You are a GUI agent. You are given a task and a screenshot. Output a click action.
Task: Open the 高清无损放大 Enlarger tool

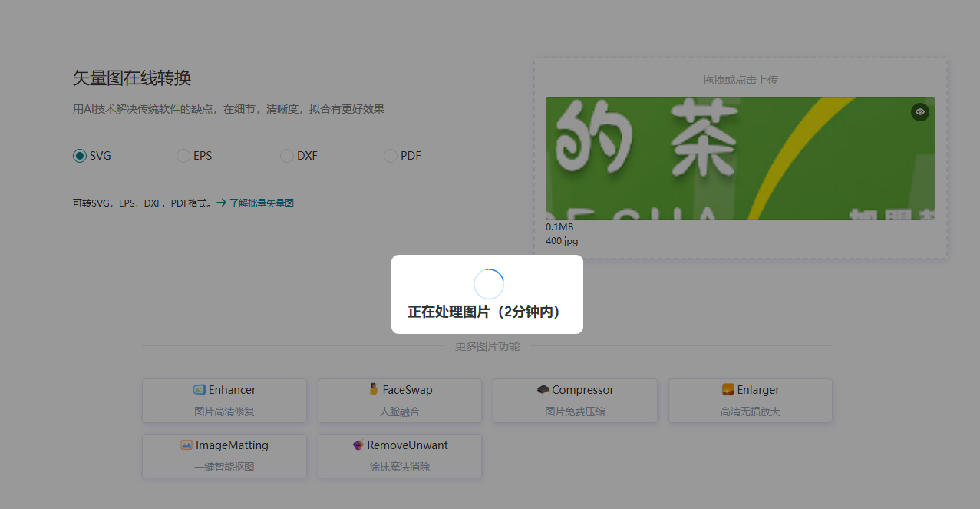(x=750, y=411)
